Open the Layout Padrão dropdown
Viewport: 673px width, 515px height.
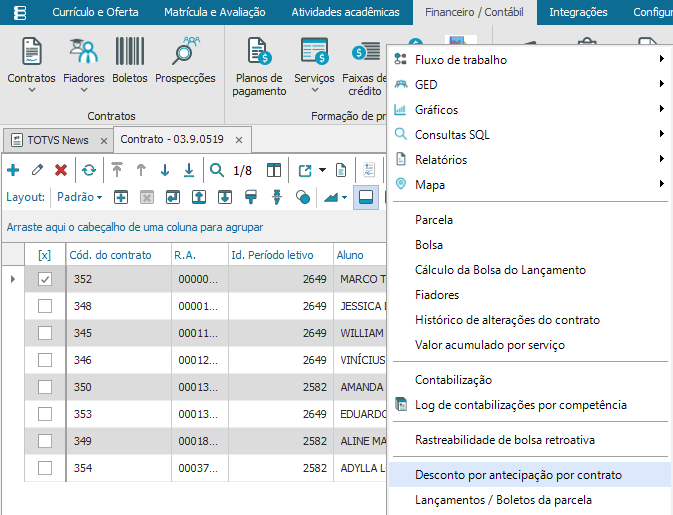[79, 197]
